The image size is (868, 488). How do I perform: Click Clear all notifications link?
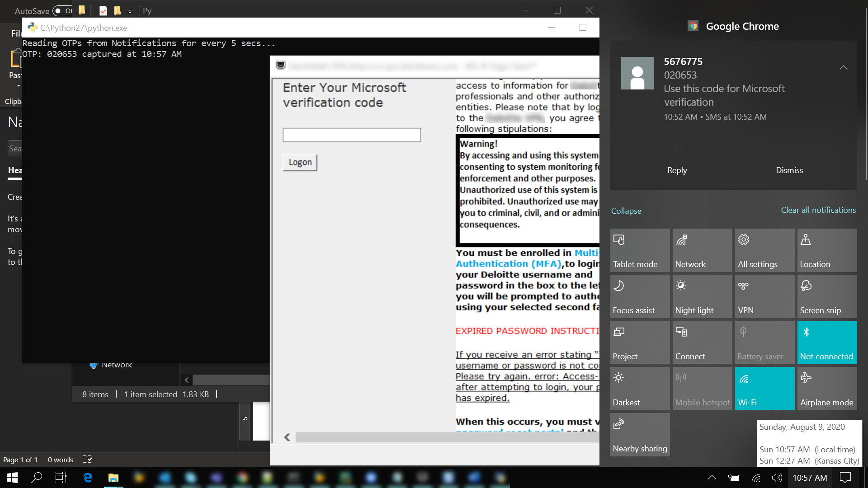(818, 210)
